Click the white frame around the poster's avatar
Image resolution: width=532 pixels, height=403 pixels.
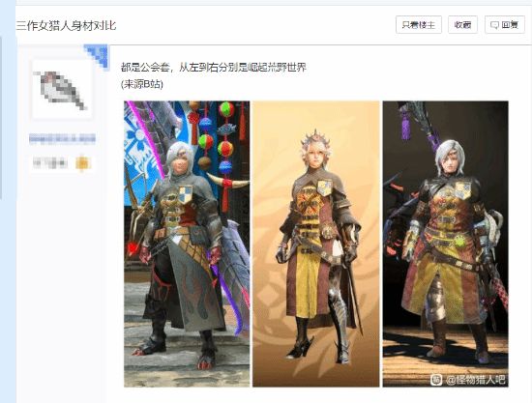click(62, 90)
